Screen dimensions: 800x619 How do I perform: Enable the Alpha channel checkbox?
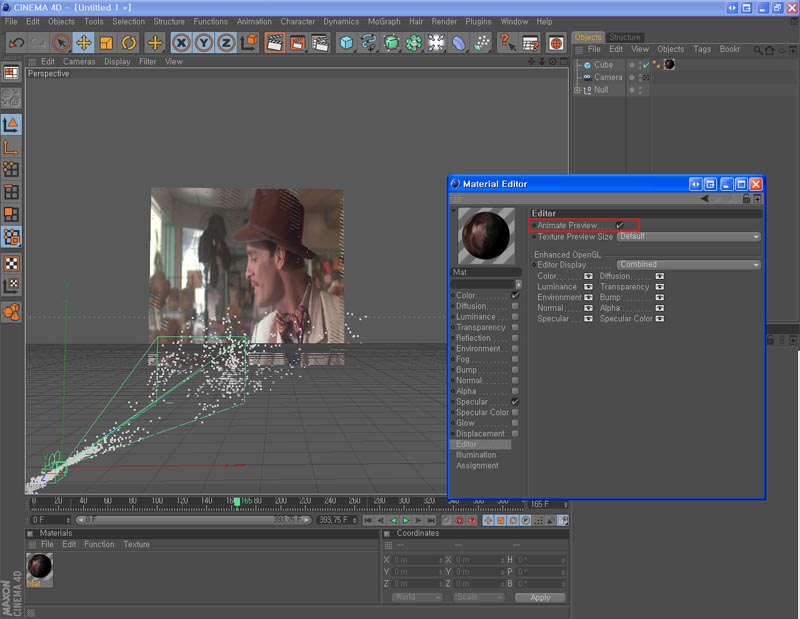515,391
